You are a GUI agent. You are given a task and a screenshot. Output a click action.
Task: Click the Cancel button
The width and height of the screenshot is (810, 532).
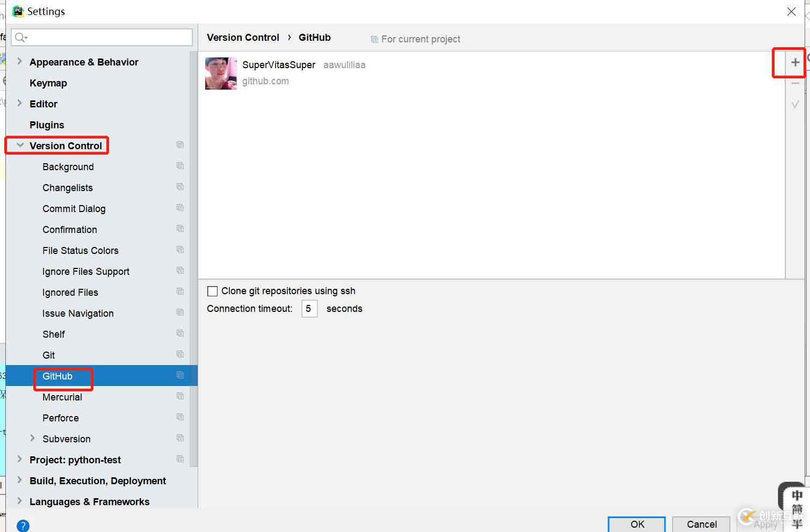[701, 524]
